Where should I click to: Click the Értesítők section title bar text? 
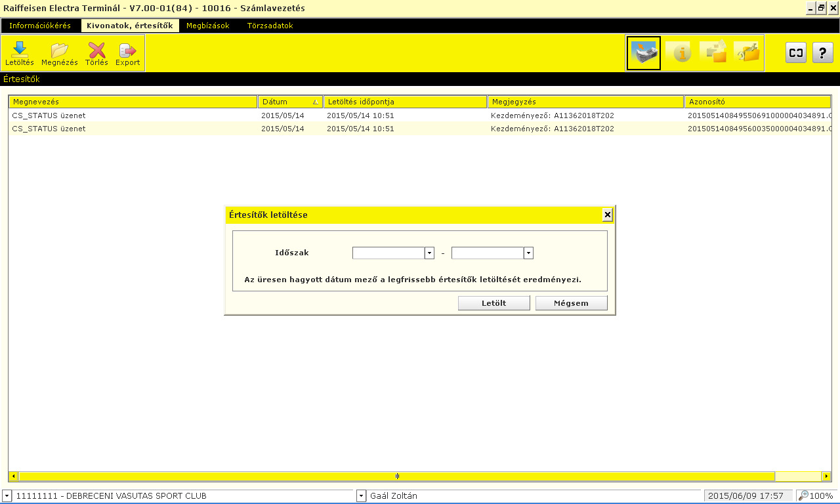coord(22,79)
